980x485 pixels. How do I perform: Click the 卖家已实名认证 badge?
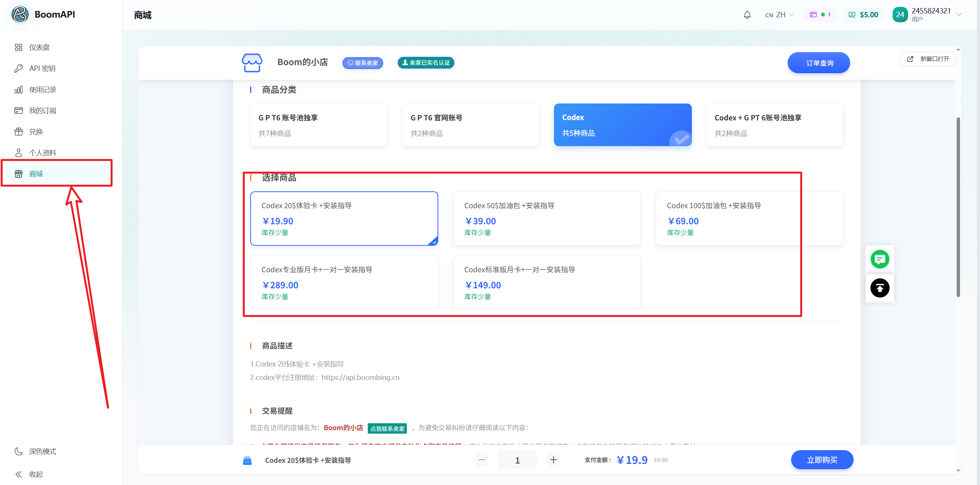426,62
